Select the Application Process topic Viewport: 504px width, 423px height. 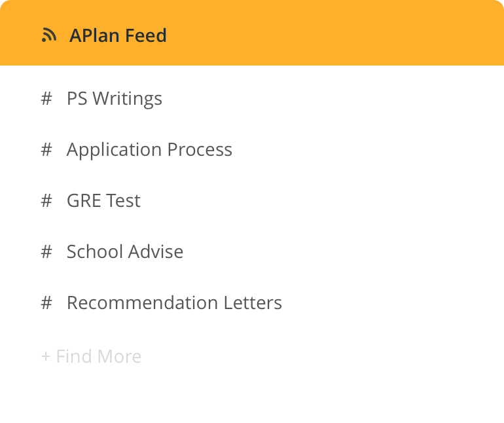point(149,150)
